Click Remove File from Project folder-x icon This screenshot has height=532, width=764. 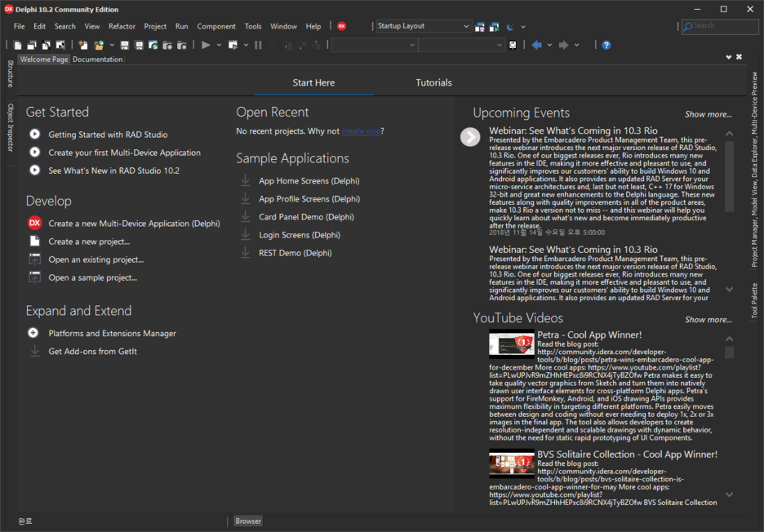(x=182, y=46)
